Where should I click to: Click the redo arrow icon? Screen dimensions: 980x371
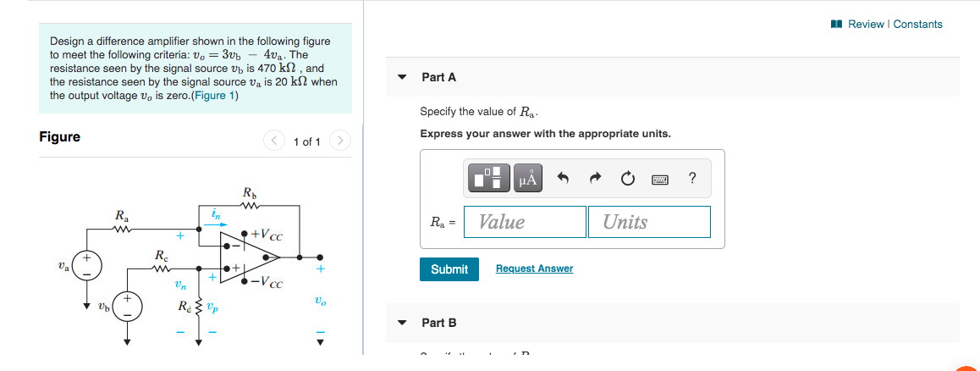(x=594, y=180)
